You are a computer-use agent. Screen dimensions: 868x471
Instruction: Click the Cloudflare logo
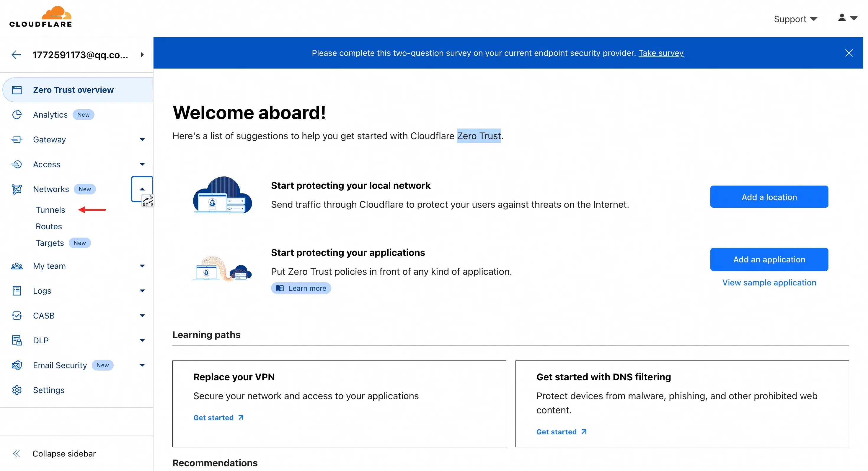[x=40, y=16]
